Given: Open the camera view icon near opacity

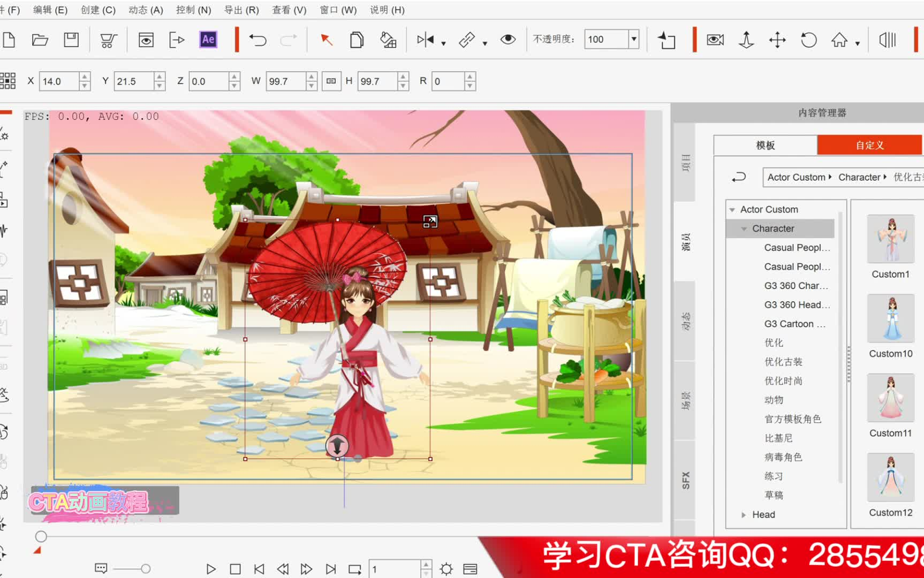Looking at the screenshot, I should pos(715,39).
